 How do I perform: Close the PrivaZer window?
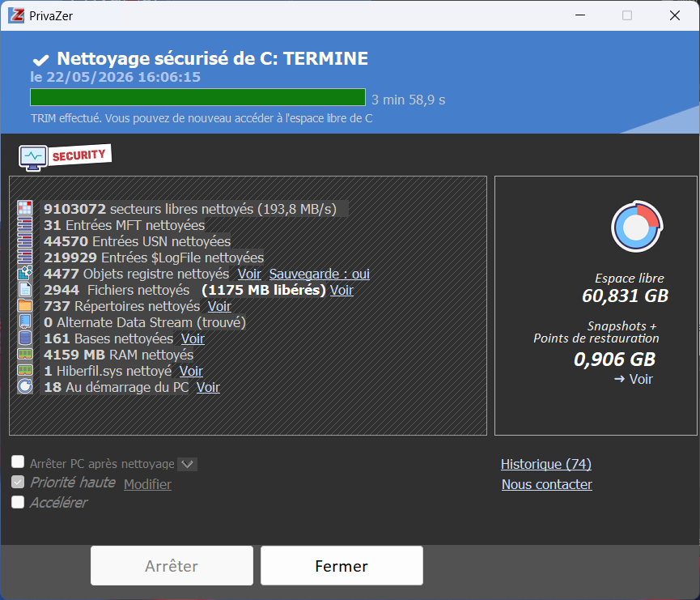tap(675, 15)
